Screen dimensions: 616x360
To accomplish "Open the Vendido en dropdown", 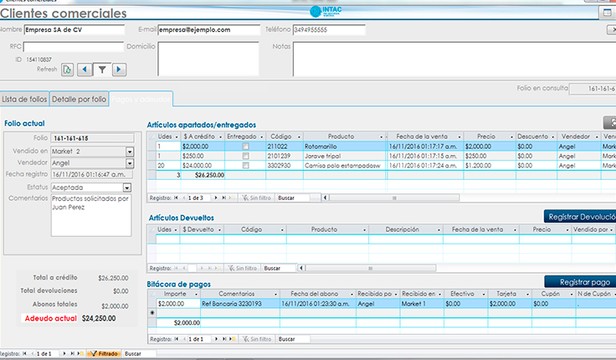I will [x=130, y=152].
